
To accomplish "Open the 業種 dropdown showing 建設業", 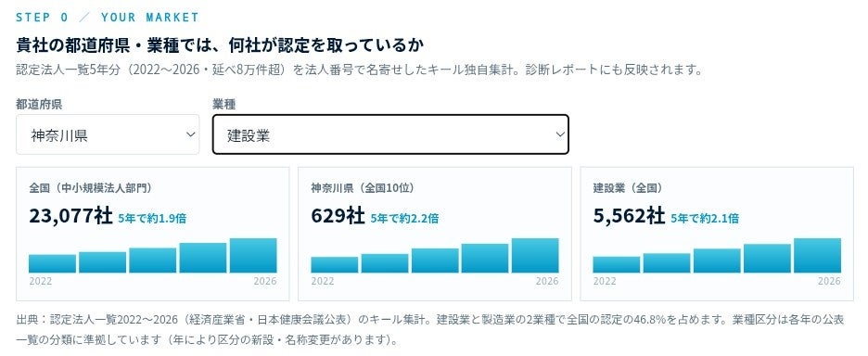I will point(390,134).
